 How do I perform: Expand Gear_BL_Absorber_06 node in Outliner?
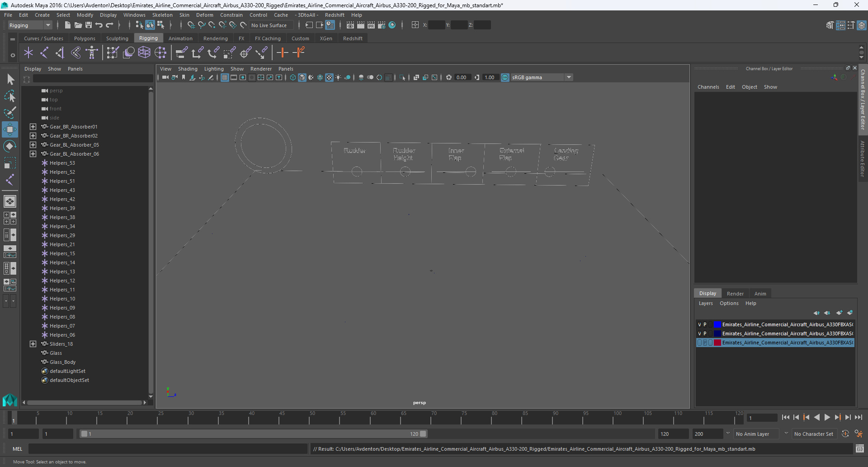(33, 154)
